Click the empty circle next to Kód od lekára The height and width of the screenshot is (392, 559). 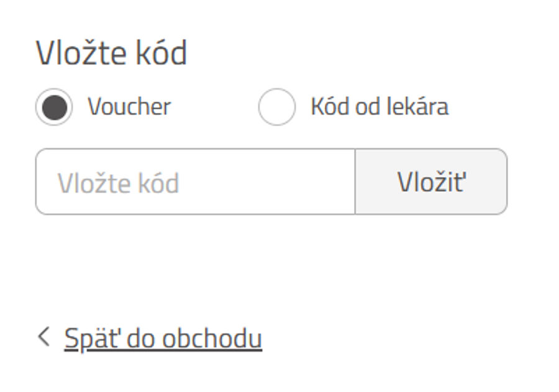click(276, 106)
